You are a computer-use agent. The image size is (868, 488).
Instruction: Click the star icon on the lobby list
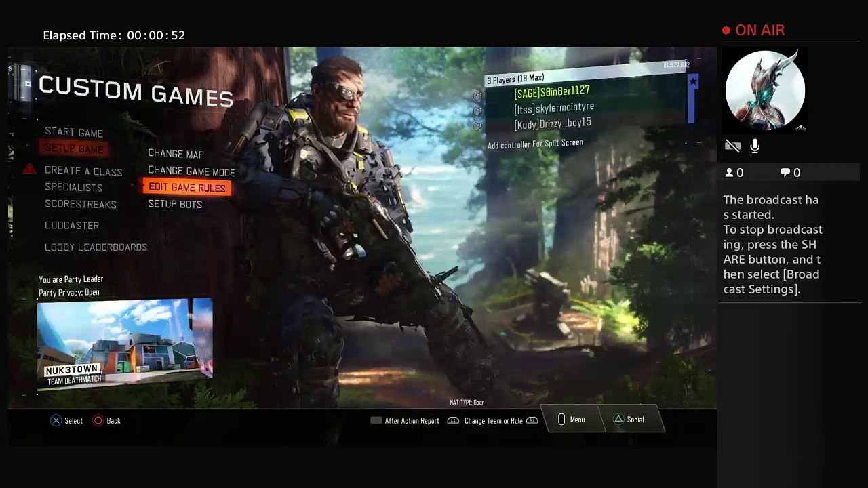click(x=692, y=82)
